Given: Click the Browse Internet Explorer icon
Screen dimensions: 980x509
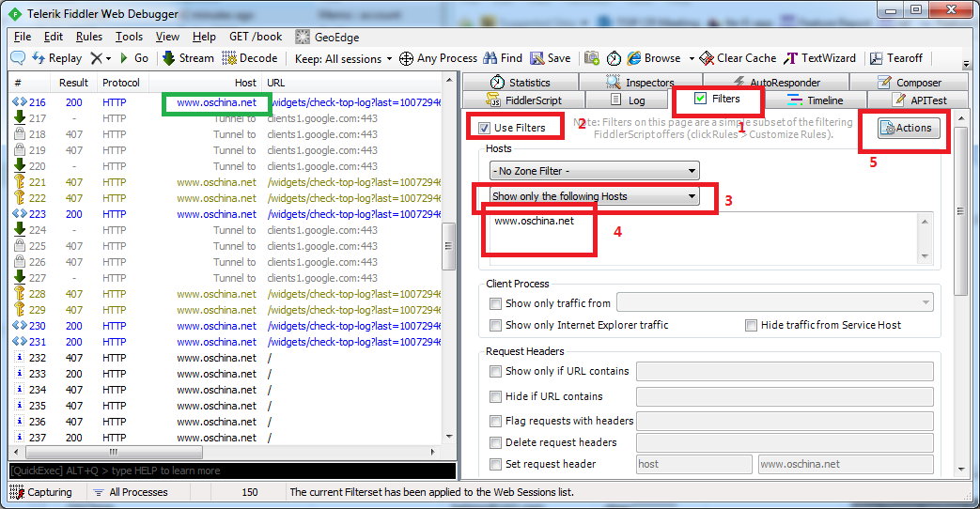Looking at the screenshot, I should [634, 58].
